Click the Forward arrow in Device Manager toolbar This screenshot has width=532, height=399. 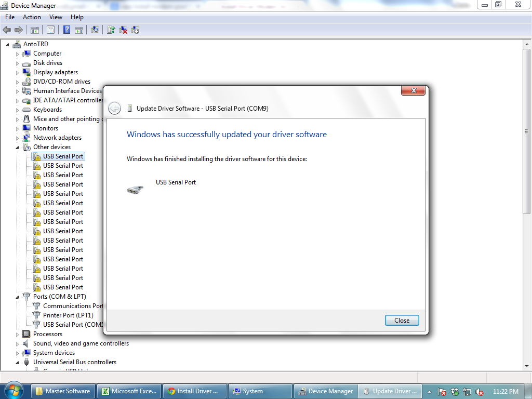[x=19, y=30]
